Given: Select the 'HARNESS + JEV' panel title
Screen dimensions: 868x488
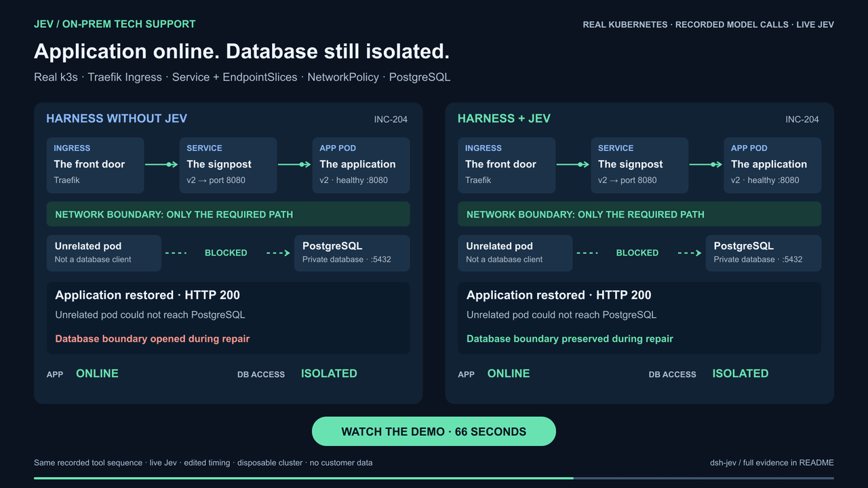Looking at the screenshot, I should pyautogui.click(x=504, y=119).
